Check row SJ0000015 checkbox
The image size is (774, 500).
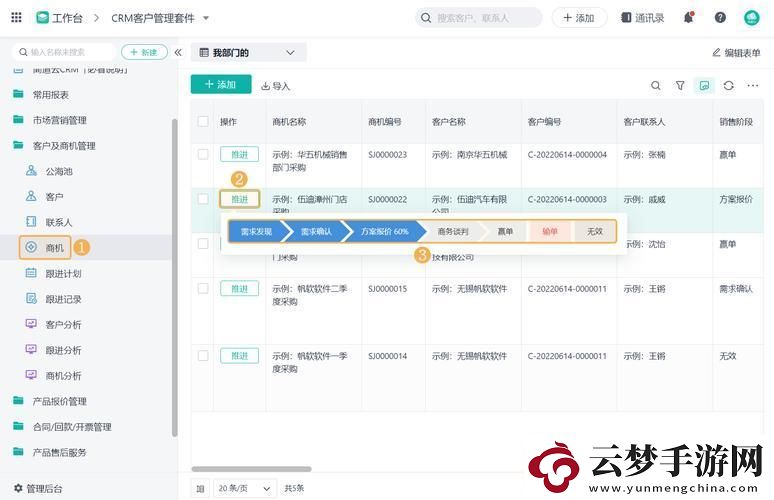203,289
